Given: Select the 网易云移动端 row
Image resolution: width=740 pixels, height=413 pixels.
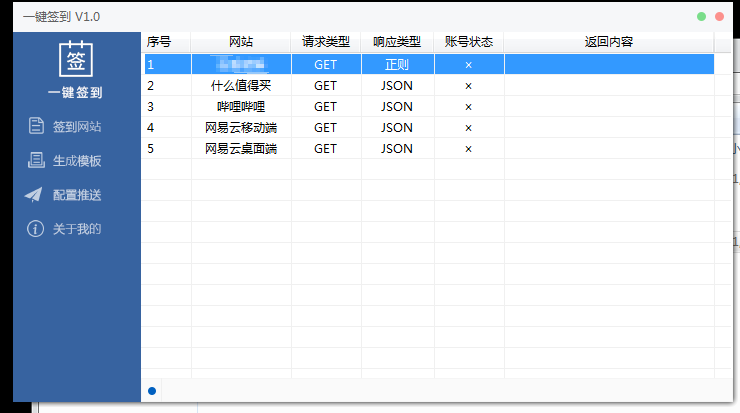Looking at the screenshot, I should click(x=241, y=128).
